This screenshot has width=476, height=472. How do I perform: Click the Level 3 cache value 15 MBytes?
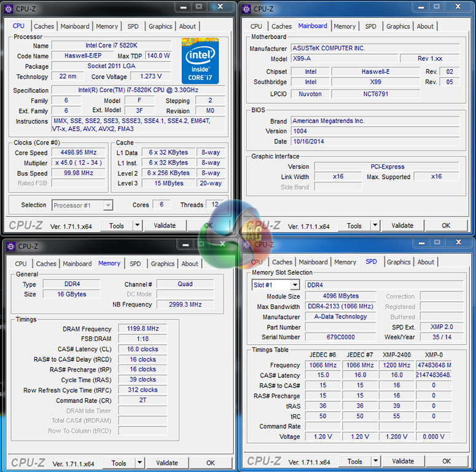[x=169, y=184]
